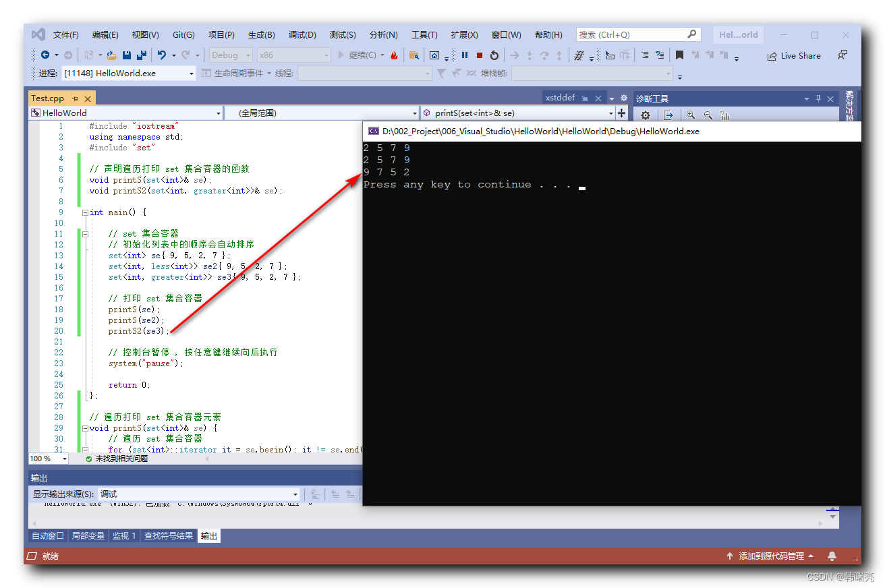Click the 解决方案 side panel tab
This screenshot has height=588, width=885.
pyautogui.click(x=849, y=107)
